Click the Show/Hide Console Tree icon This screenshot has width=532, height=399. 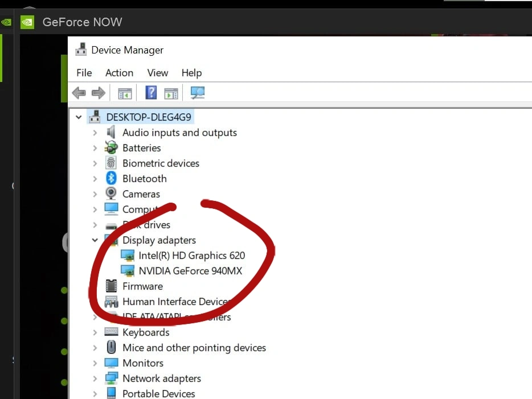pyautogui.click(x=125, y=93)
